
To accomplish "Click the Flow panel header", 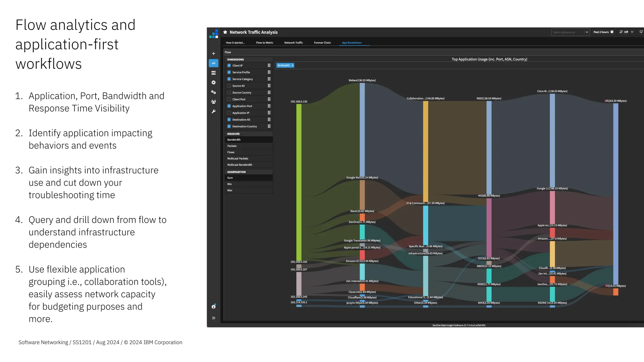I will 434,52.
